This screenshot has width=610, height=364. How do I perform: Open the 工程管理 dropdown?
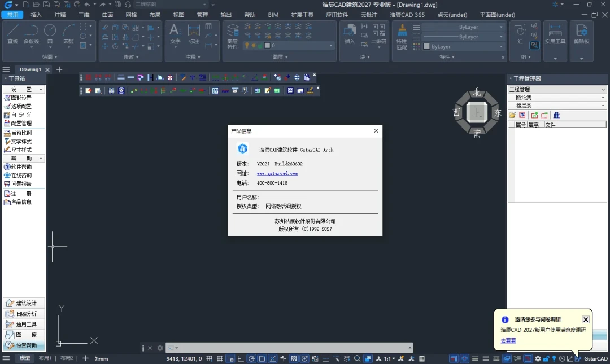[557, 89]
